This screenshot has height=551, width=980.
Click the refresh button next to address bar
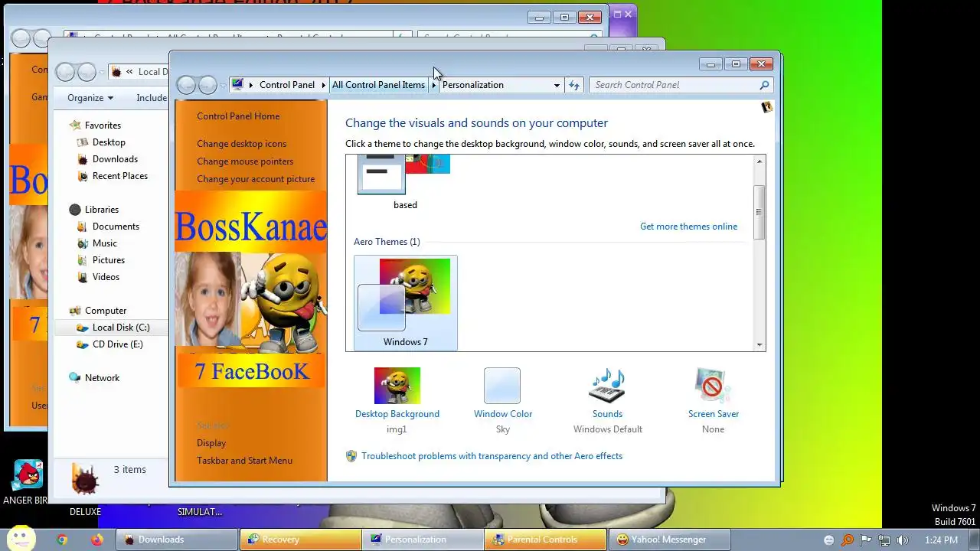point(574,85)
